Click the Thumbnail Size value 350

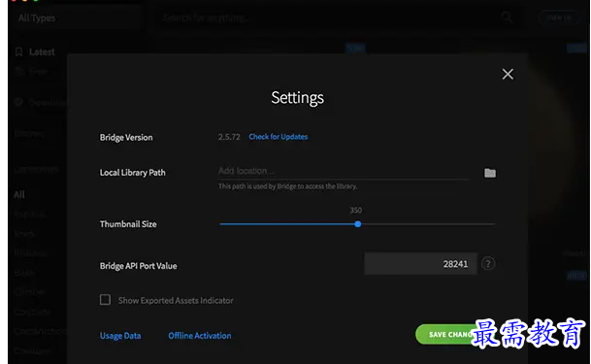coord(356,211)
